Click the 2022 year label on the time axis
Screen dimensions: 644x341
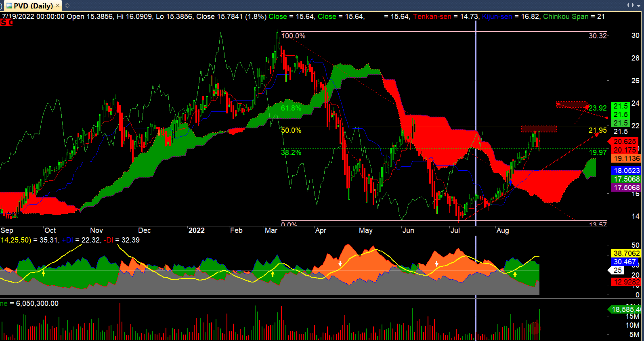(197, 230)
